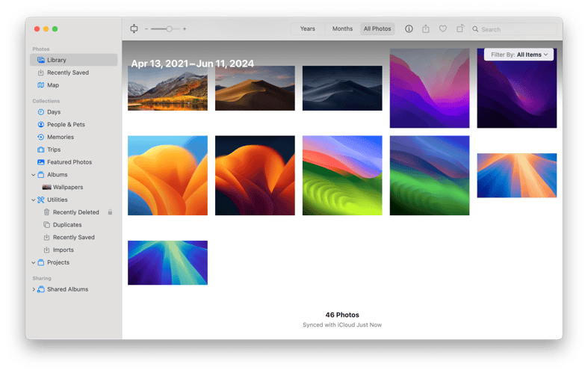The width and height of the screenshot is (588, 373).
Task: Adjust the thumbnail zoom slider knob
Action: 169,29
